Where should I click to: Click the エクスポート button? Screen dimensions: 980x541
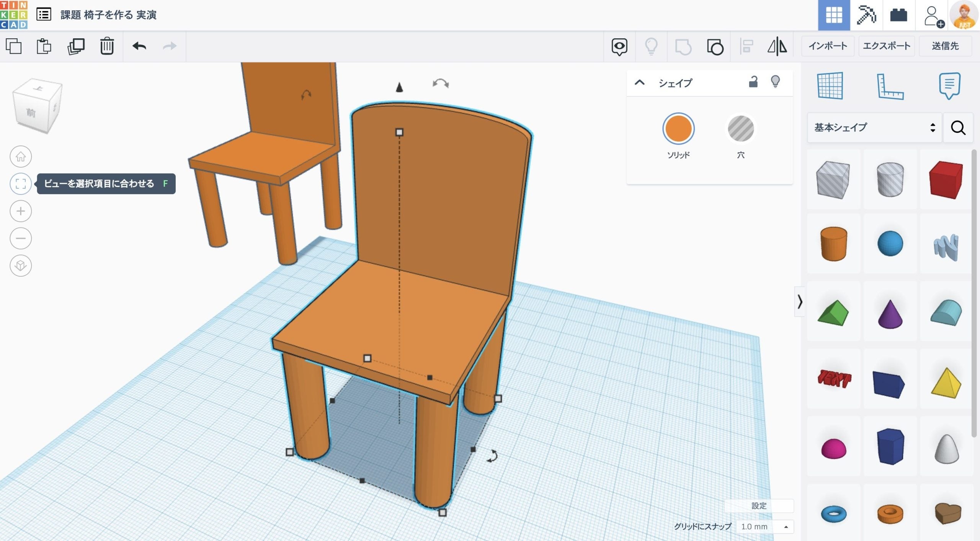coord(886,46)
